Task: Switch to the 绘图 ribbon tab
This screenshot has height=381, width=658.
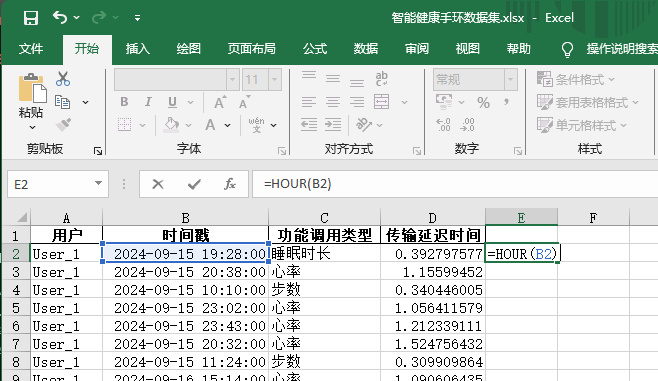Action: 188,49
